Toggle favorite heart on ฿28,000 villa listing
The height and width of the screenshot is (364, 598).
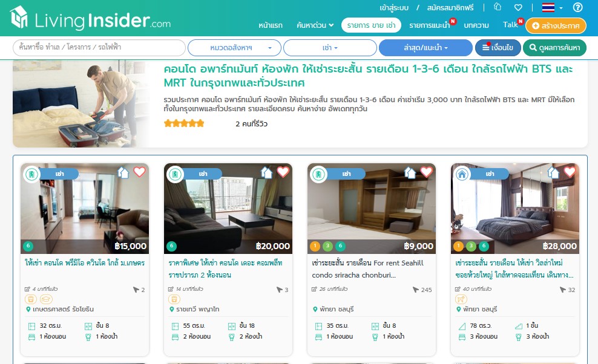(570, 172)
